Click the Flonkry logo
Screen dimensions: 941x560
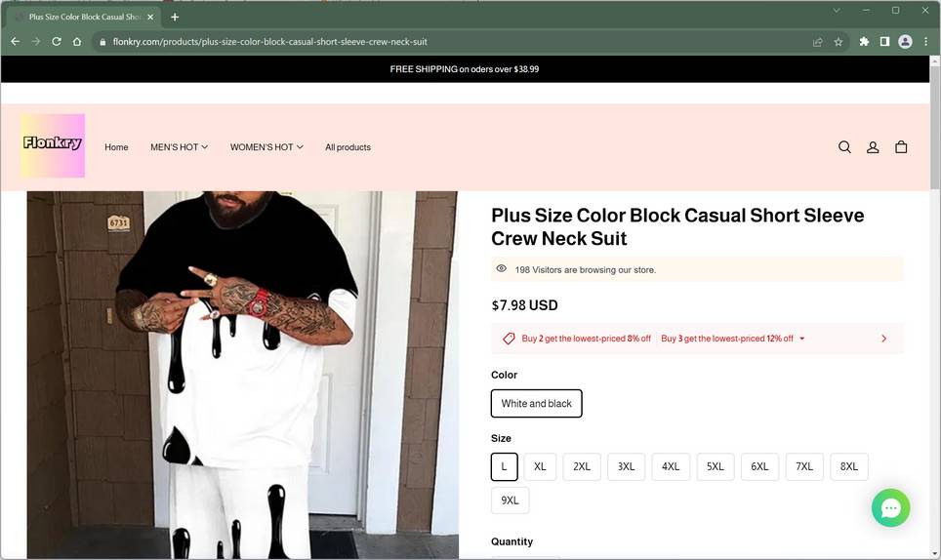[x=52, y=145]
